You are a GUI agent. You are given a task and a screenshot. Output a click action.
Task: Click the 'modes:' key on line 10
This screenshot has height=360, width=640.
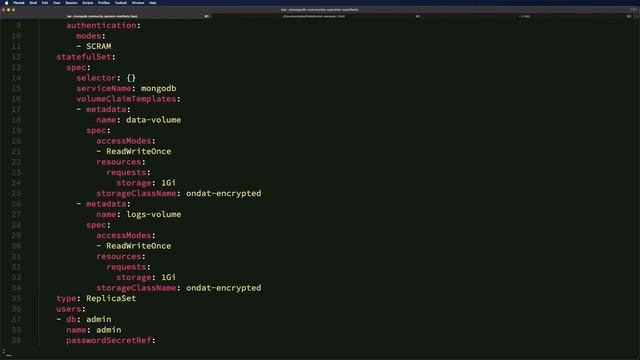(91, 36)
